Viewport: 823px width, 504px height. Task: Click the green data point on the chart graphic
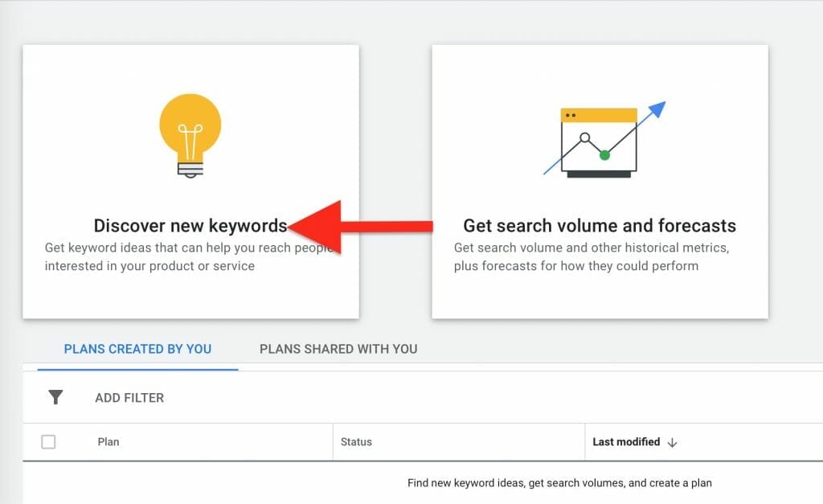tap(604, 154)
